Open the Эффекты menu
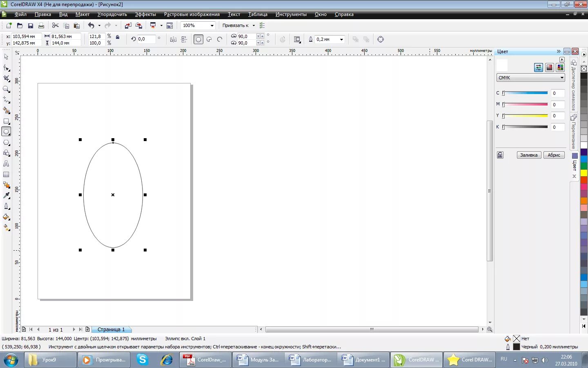Image resolution: width=588 pixels, height=368 pixels. 145,14
